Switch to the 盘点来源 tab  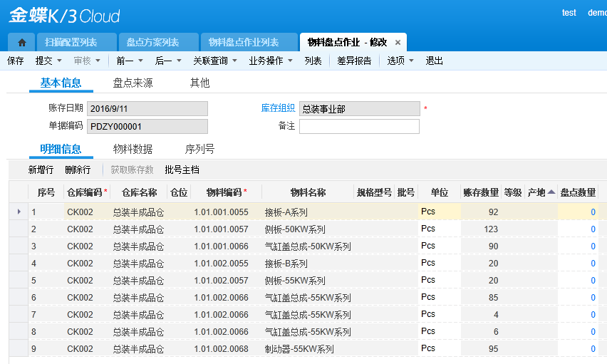(x=133, y=83)
